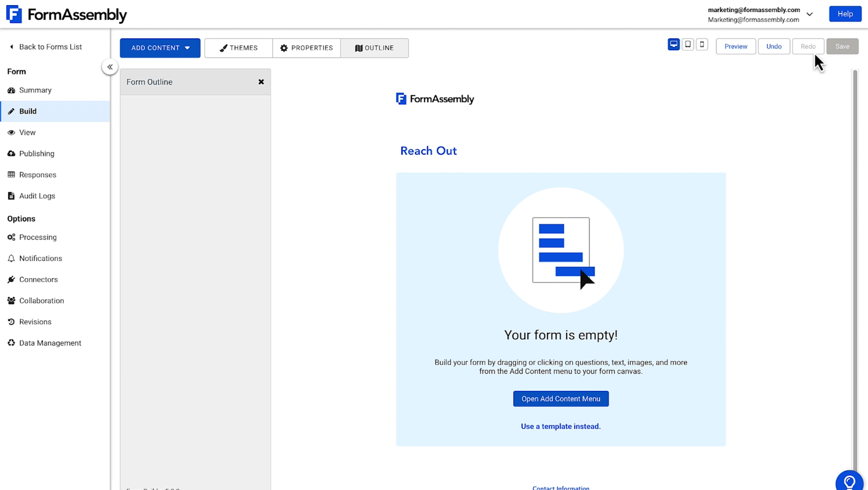Toggle the Outline tab
Screen dimensions: 868x490
click(374, 48)
